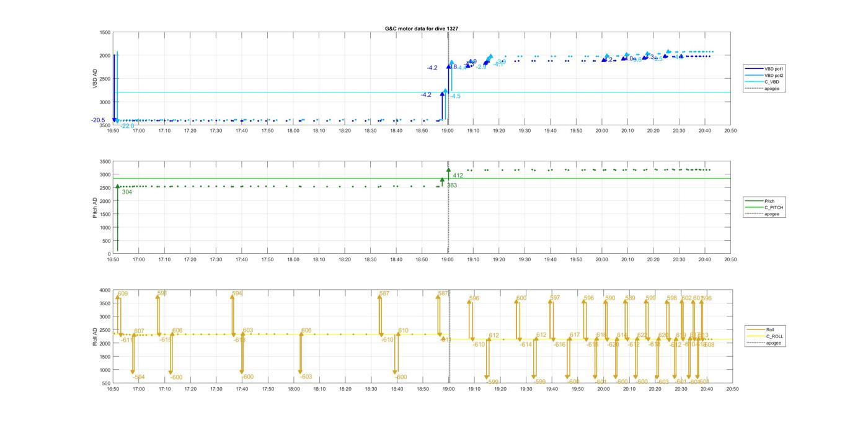The width and height of the screenshot is (868, 430).
Task: Click the "-20.5" label in the VBD plot
Action: (x=99, y=120)
